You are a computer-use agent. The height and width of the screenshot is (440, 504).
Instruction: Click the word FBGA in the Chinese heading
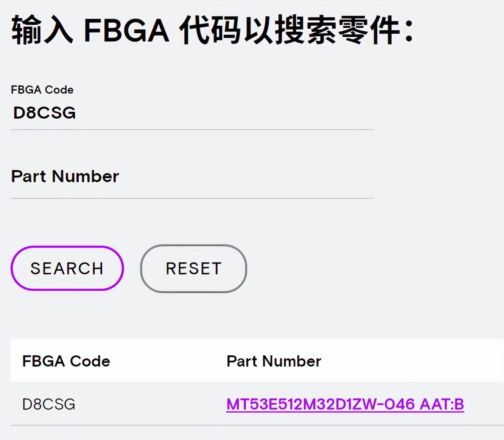coord(126,30)
